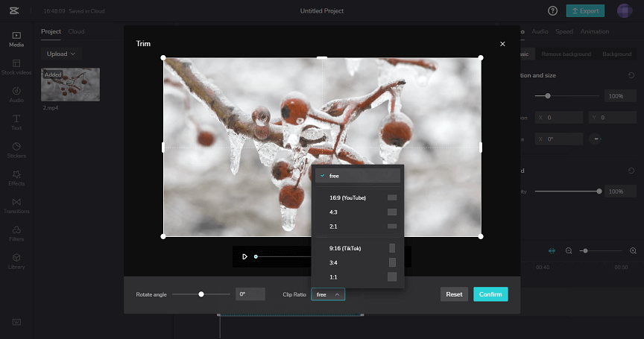This screenshot has width=644, height=339.
Task: Click the timeline snap/fit icon
Action: click(552, 250)
